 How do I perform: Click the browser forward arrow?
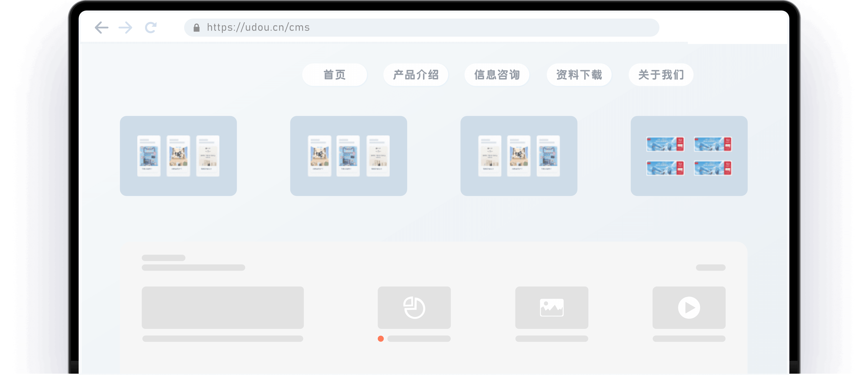pyautogui.click(x=126, y=28)
